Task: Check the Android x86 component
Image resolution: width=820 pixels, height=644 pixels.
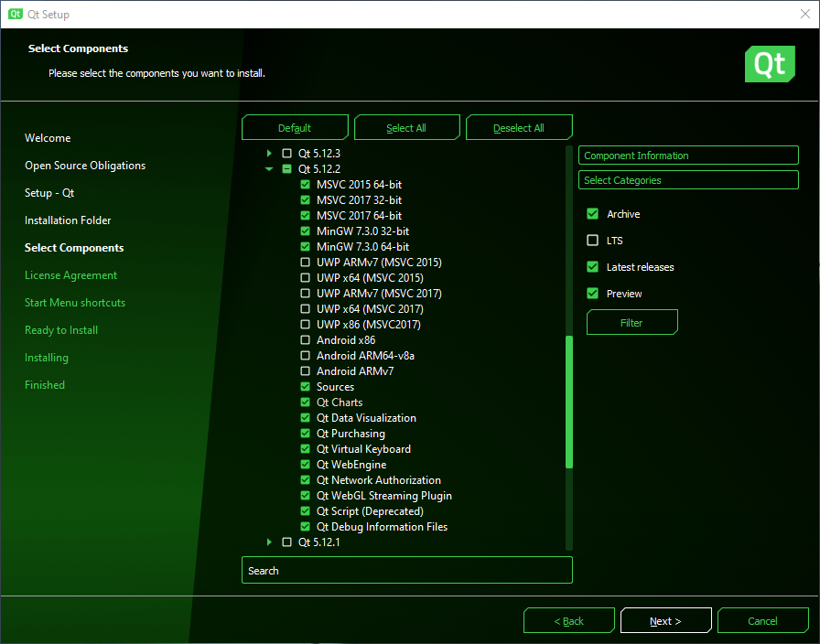Action: pos(306,339)
